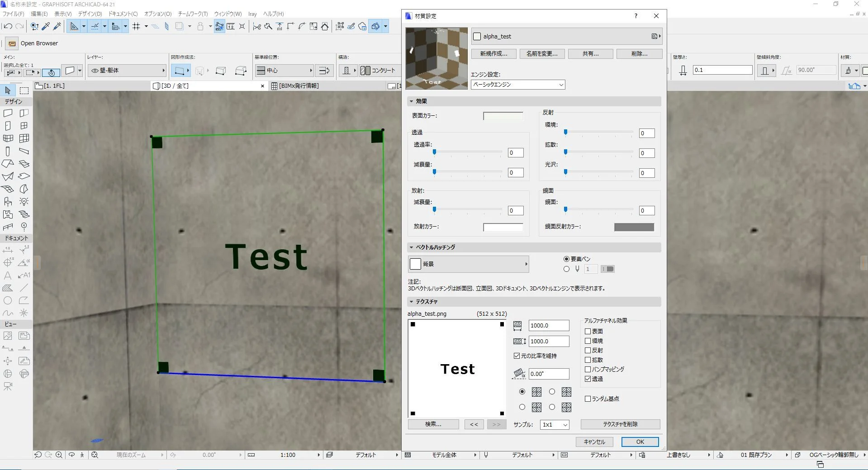The image size is (868, 470).
Task: Select the Marquee tool
Action: click(x=24, y=90)
